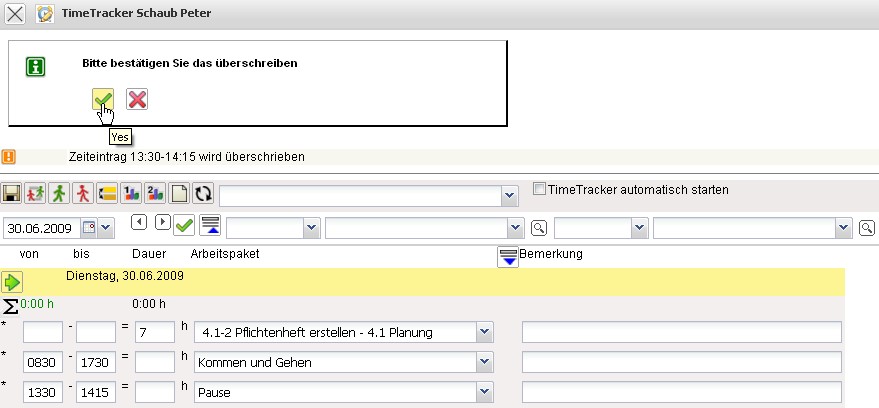The height and width of the screenshot is (408, 879).
Task: Click the green arrow beside Dienstag, 30.06.2009
Action: pos(14,281)
